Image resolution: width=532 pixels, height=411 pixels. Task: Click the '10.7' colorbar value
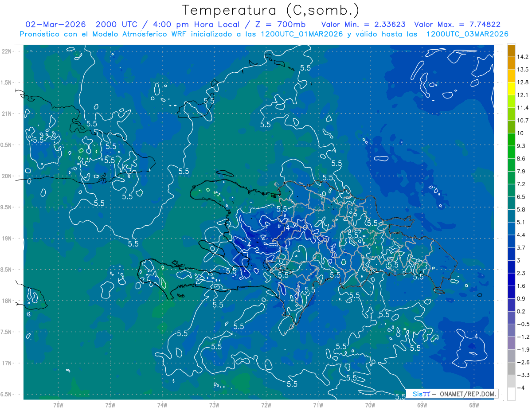[x=523, y=121]
